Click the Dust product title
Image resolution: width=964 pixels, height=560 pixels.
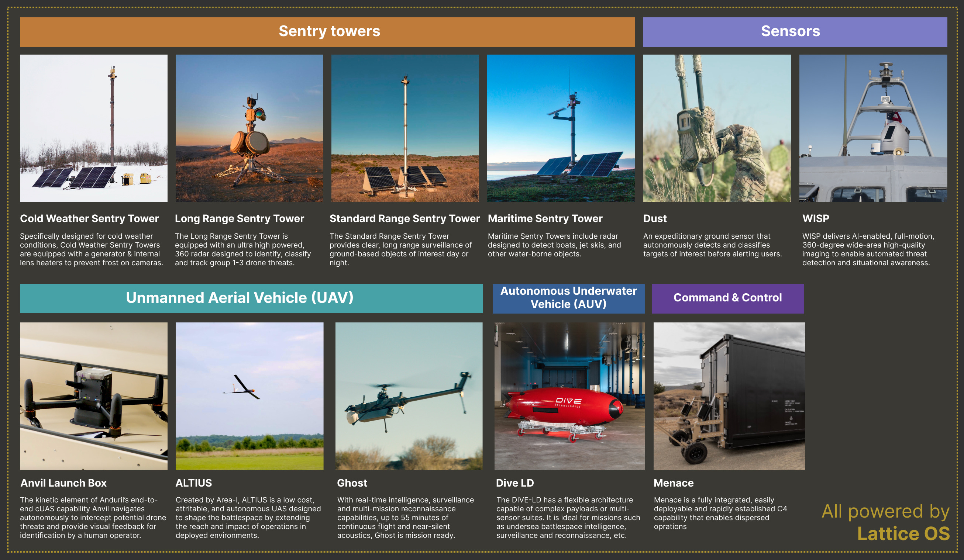[x=655, y=219]
